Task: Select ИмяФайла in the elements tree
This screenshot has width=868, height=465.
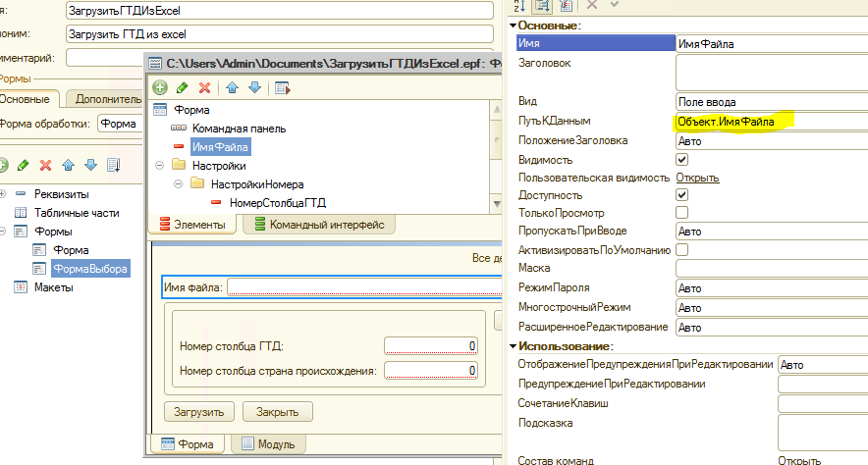Action: click(x=220, y=147)
